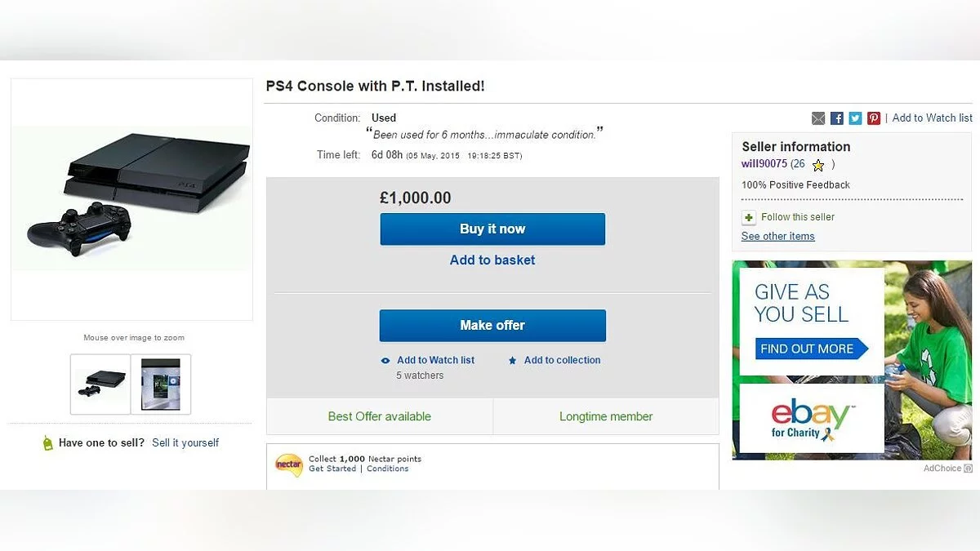The width and height of the screenshot is (980, 551).
Task: Share listing via Twitter icon
Action: click(x=855, y=118)
